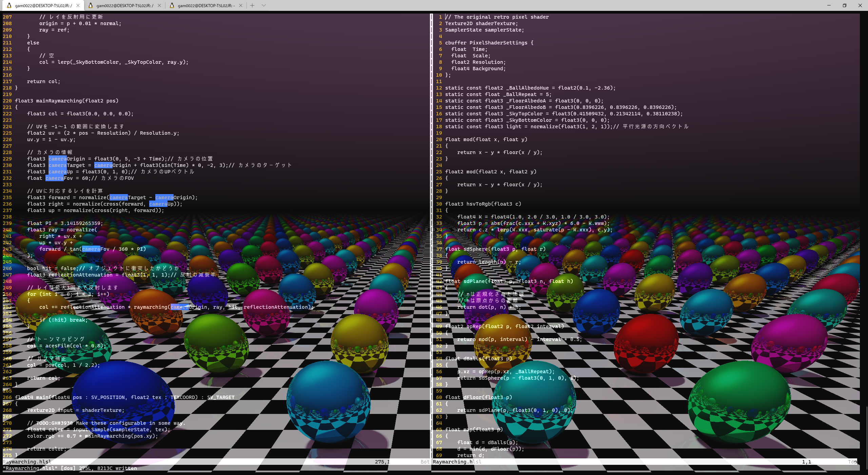
Task: Click the Tux penguin icon on first tab
Action: tap(9, 5)
